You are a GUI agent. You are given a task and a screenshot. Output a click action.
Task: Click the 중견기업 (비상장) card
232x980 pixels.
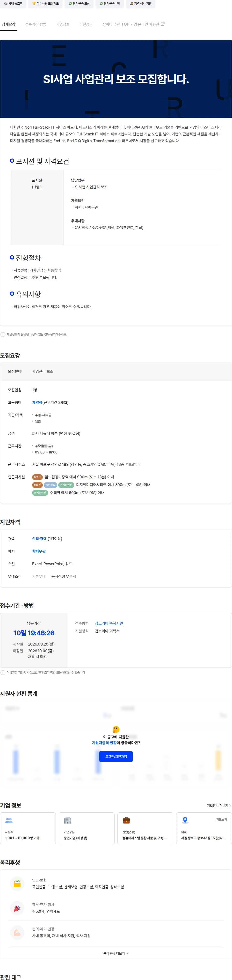pyautogui.click(x=87, y=829)
